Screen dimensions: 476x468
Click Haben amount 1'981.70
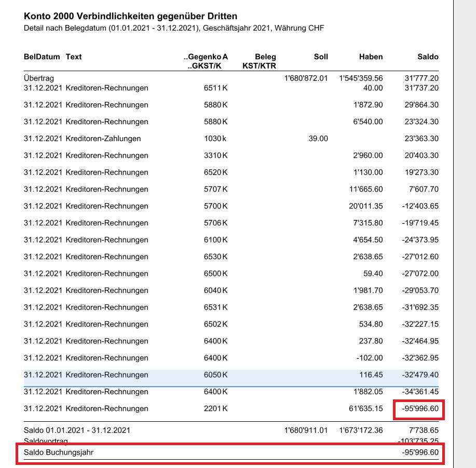[368, 291]
